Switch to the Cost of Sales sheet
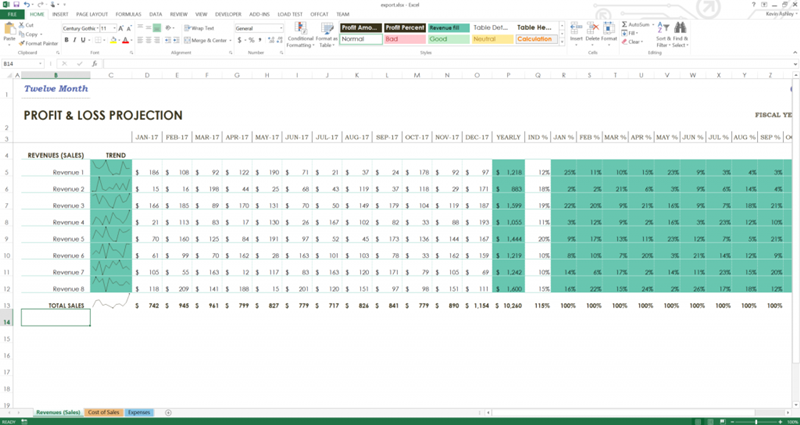Viewport: 800px width, 425px height. click(x=104, y=412)
